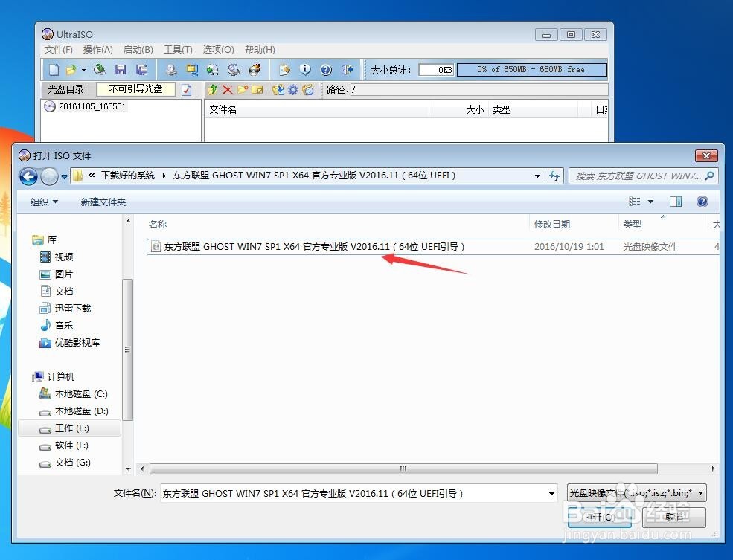733x560 pixels.
Task: Click the Exit door icon in UltraISO toolbar
Action: [347, 70]
